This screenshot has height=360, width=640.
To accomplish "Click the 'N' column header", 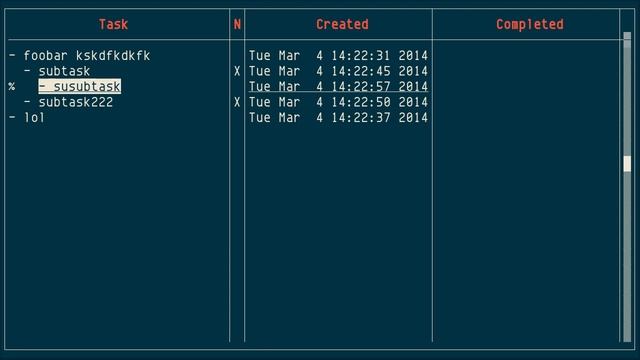I will pos(237,24).
